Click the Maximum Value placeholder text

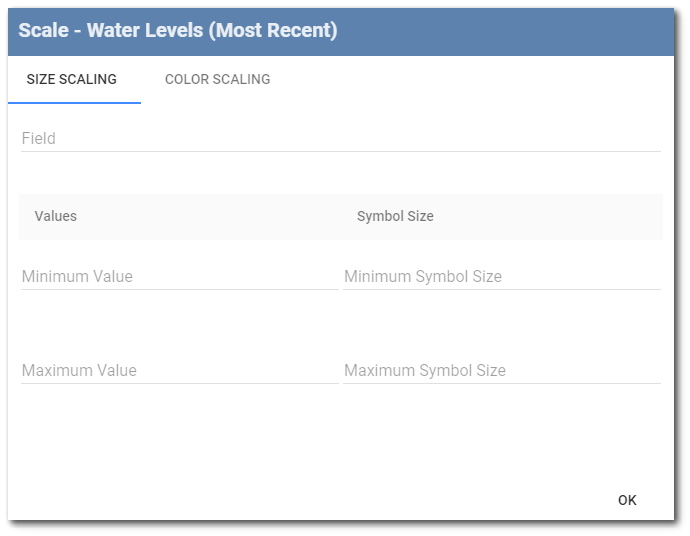tap(79, 370)
